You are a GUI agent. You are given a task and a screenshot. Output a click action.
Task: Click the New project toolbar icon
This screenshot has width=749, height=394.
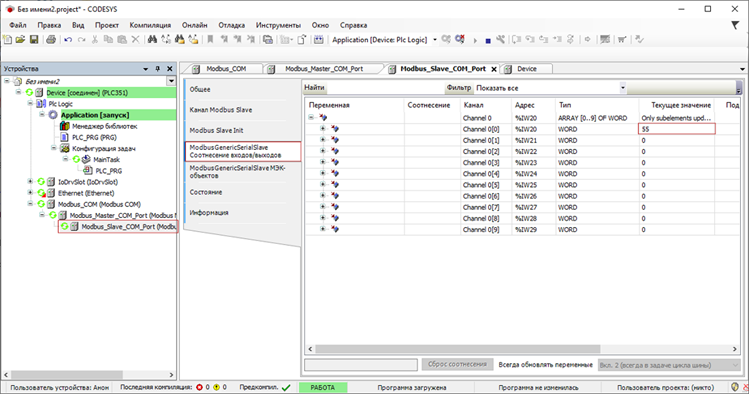point(7,40)
